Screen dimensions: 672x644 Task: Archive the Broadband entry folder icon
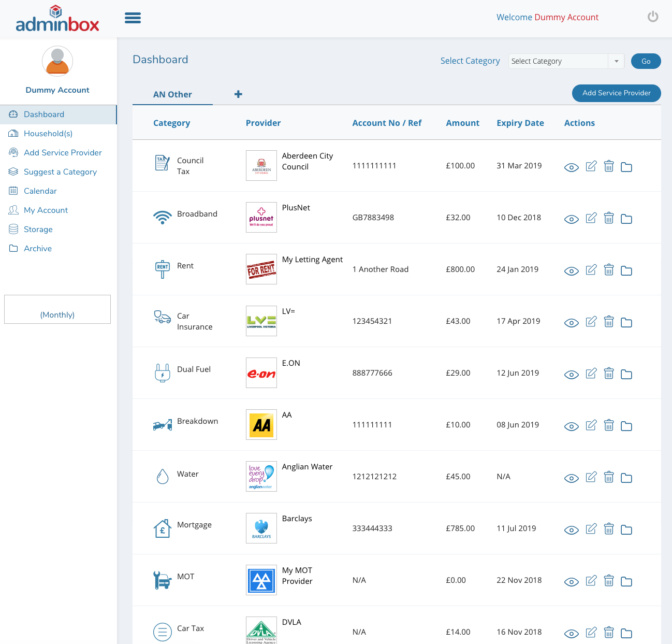[626, 219]
